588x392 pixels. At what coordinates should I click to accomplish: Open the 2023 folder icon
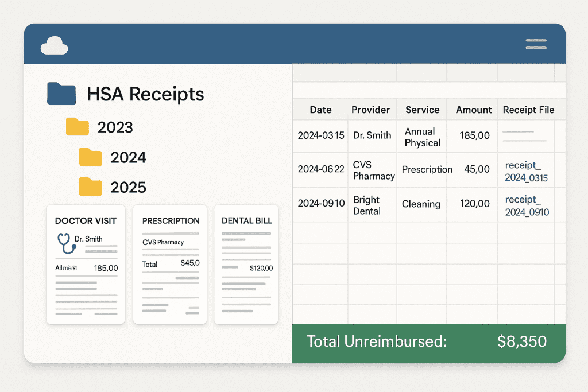78,127
